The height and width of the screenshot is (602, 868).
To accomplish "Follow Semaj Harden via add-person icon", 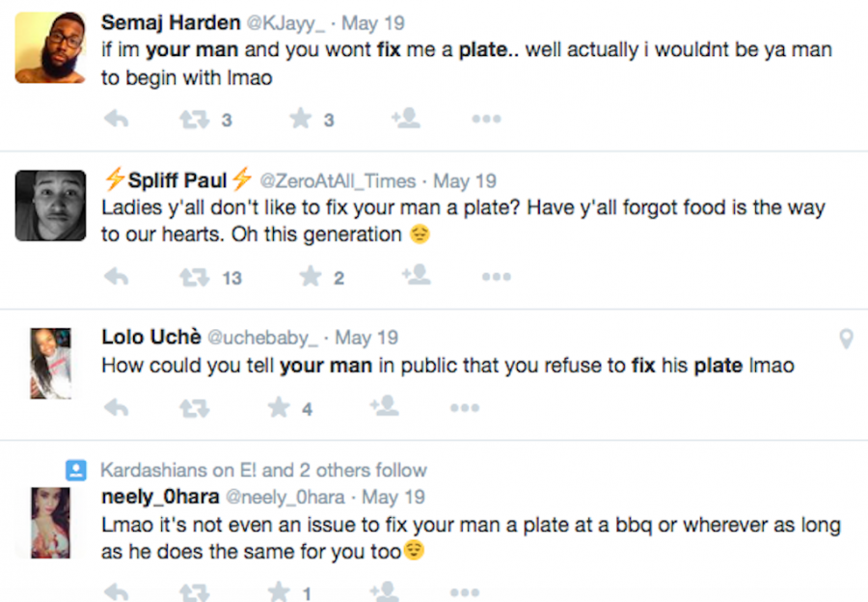I will (405, 119).
